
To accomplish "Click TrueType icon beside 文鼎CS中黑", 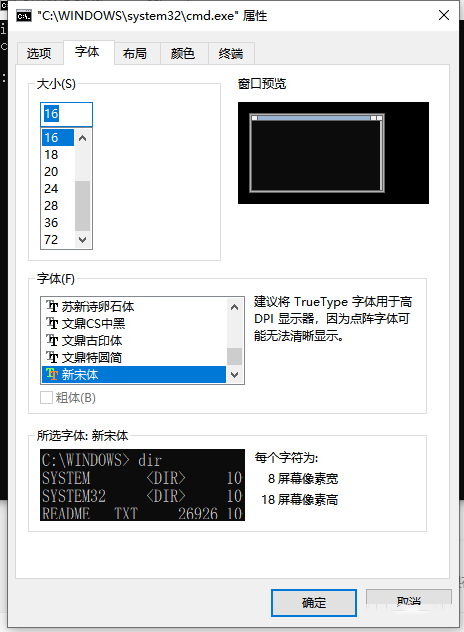I will pyautogui.click(x=52, y=323).
